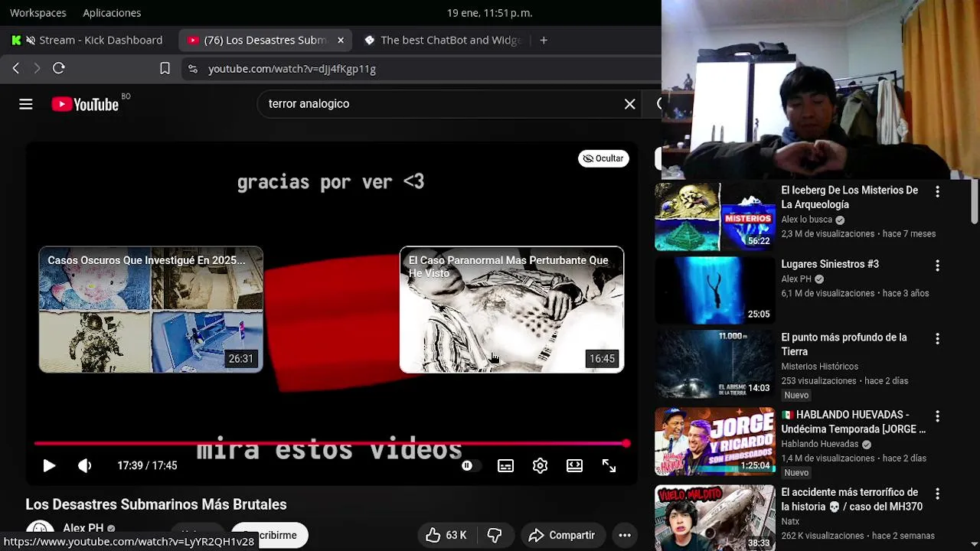Open a new browser tab with plus
This screenshot has width=980, height=551.
coord(544,40)
